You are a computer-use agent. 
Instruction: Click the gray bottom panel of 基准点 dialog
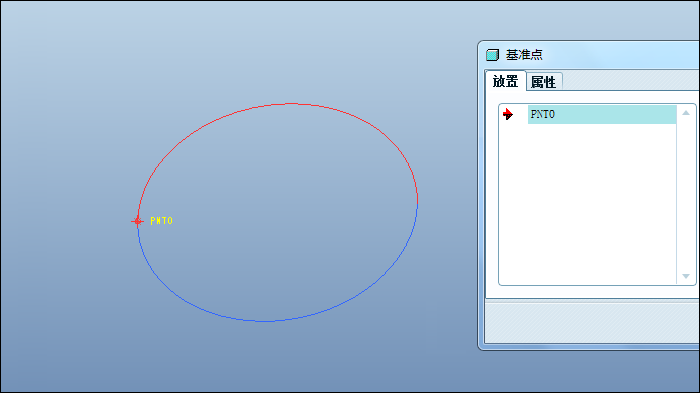click(x=592, y=323)
